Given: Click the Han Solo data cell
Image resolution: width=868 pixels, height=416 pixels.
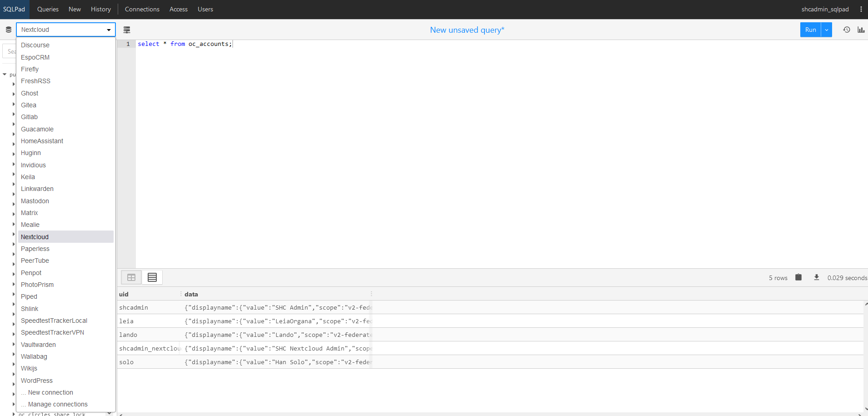Looking at the screenshot, I should point(277,362).
